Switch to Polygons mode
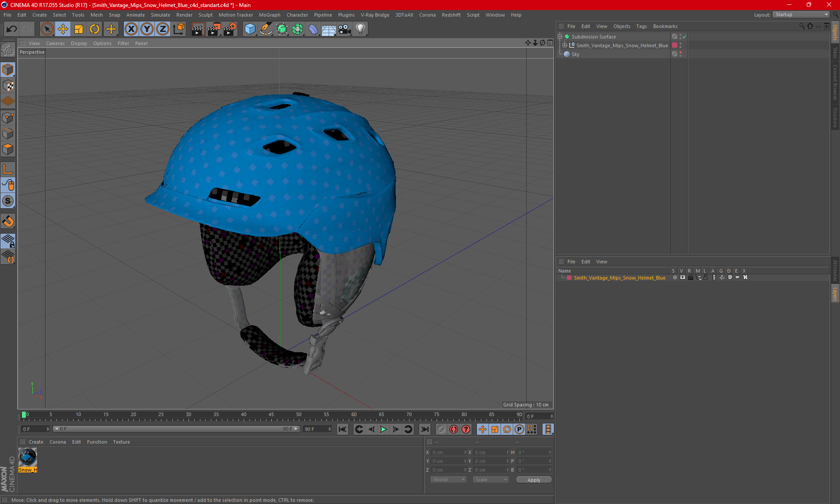840x504 pixels. click(x=8, y=149)
